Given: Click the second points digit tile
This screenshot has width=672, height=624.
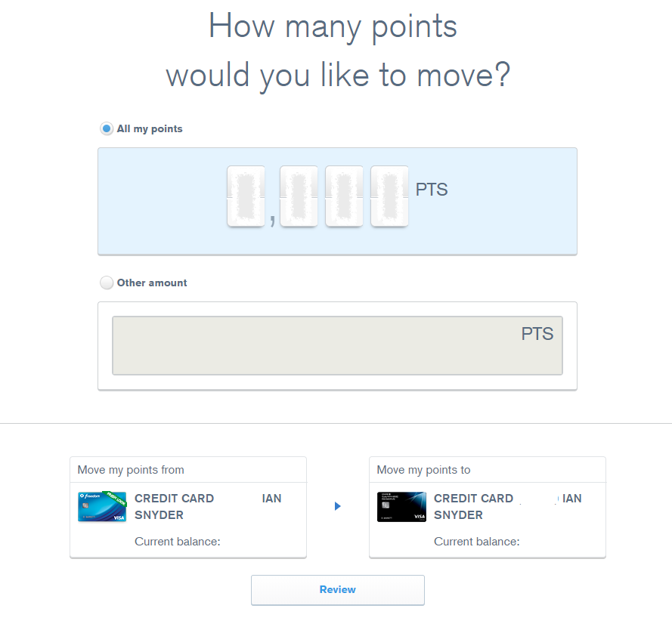Looking at the screenshot, I should [x=299, y=196].
